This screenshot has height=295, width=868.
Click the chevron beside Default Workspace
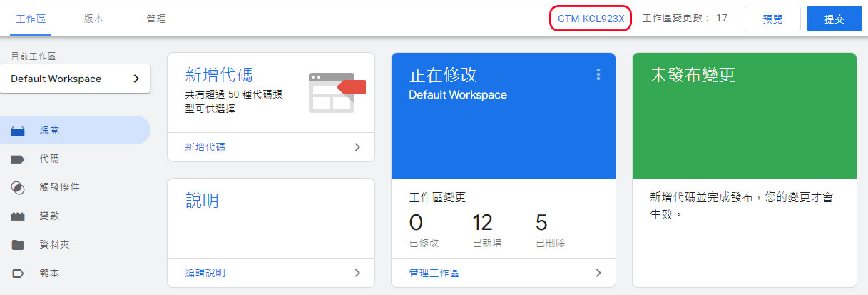(x=136, y=79)
